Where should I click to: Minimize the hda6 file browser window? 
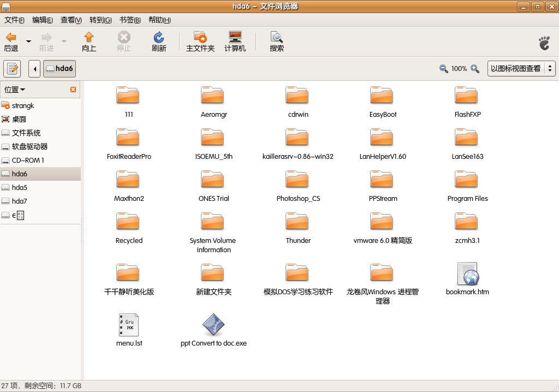pyautogui.click(x=524, y=7)
